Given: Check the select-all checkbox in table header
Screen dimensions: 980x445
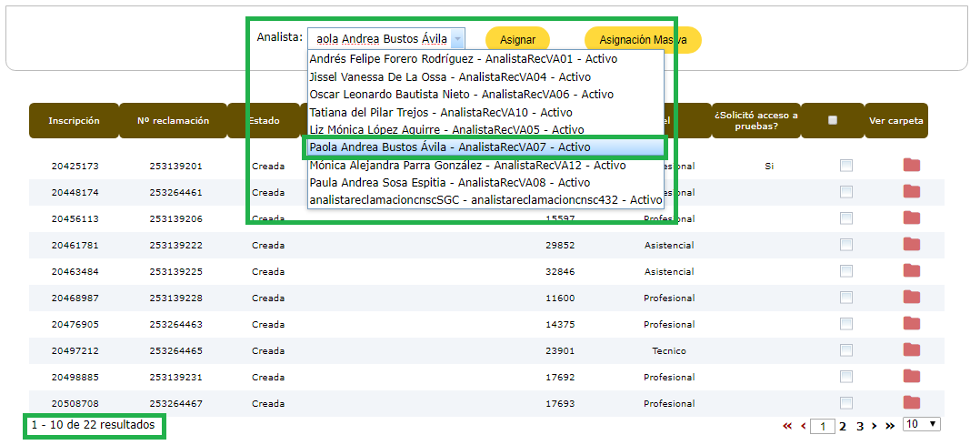Looking at the screenshot, I should [x=832, y=120].
